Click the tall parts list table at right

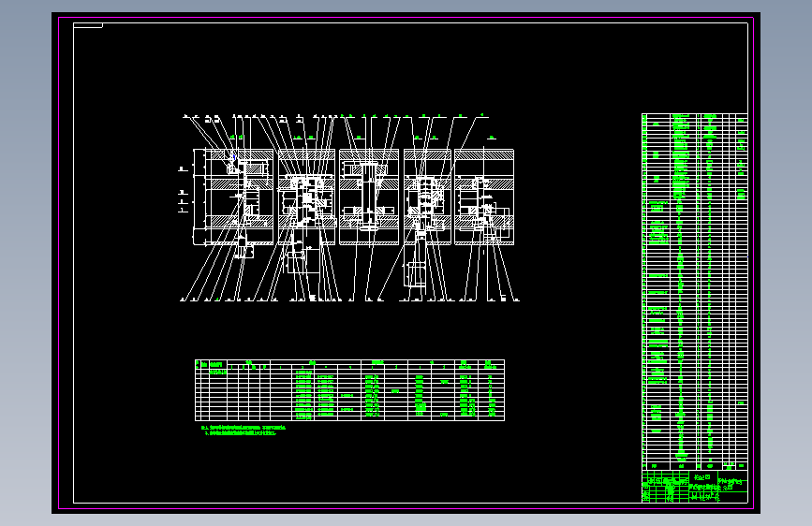tap(694, 291)
